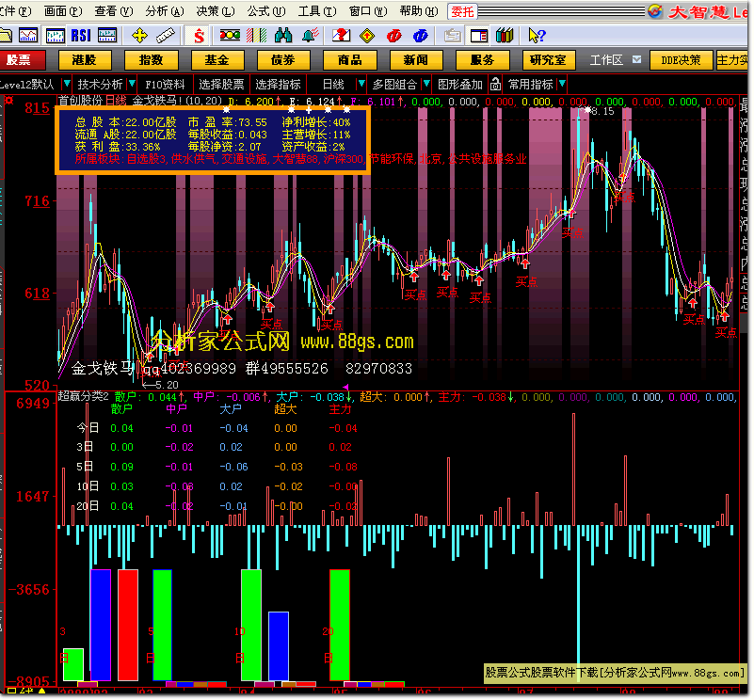The width and height of the screenshot is (754, 700).
Task: Click the F10资料 button
Action: click(166, 85)
